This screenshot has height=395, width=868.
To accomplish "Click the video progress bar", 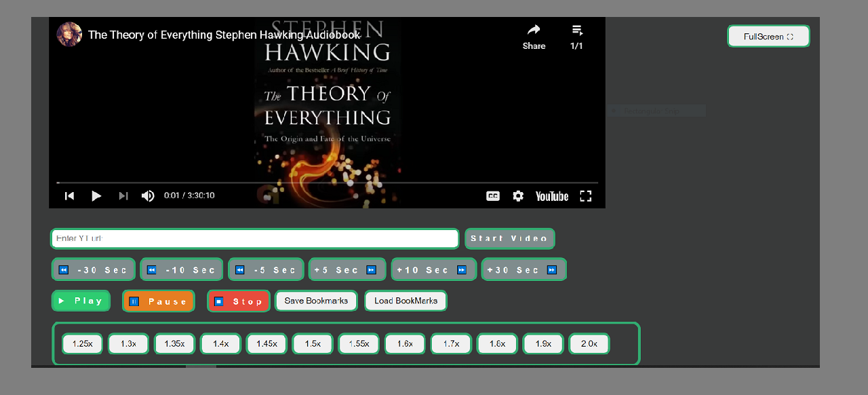I will pos(325,182).
